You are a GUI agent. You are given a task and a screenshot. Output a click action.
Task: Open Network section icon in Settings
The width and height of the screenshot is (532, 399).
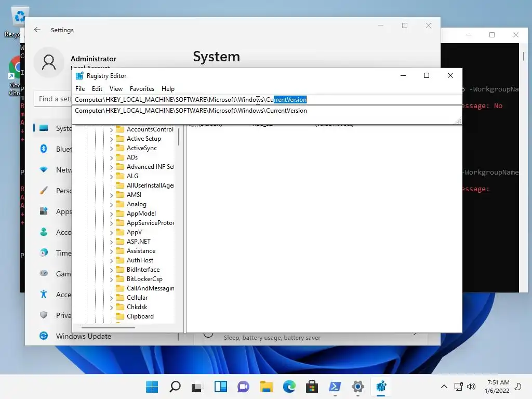pyautogui.click(x=44, y=169)
